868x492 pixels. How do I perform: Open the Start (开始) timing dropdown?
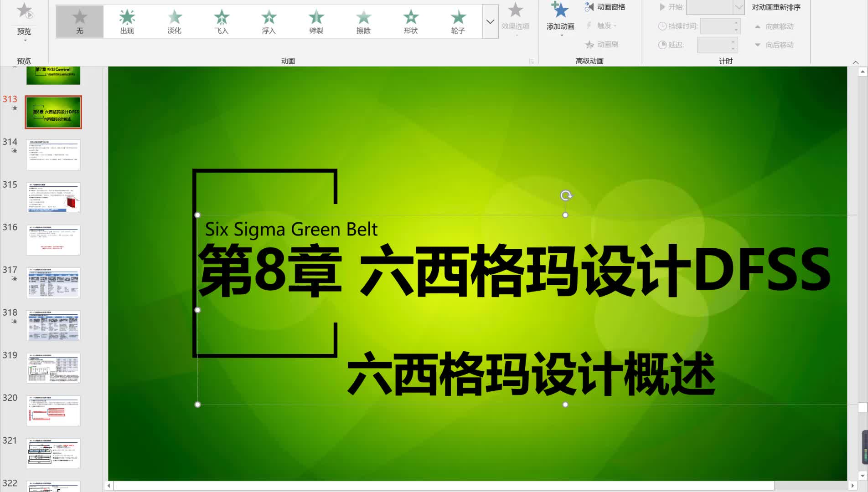[739, 7]
